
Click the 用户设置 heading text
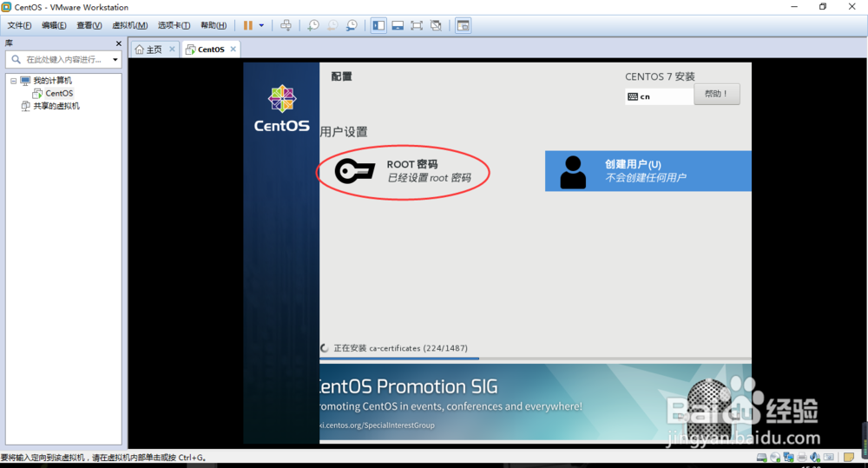(343, 132)
